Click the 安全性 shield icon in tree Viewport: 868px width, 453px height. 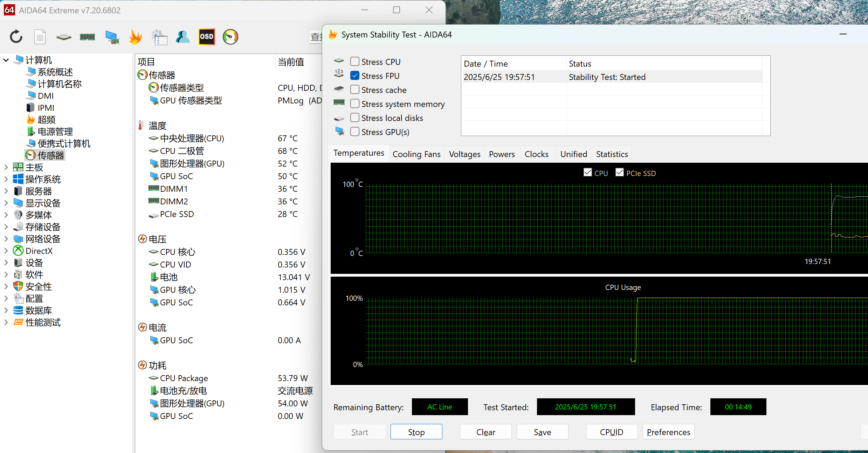(18, 286)
